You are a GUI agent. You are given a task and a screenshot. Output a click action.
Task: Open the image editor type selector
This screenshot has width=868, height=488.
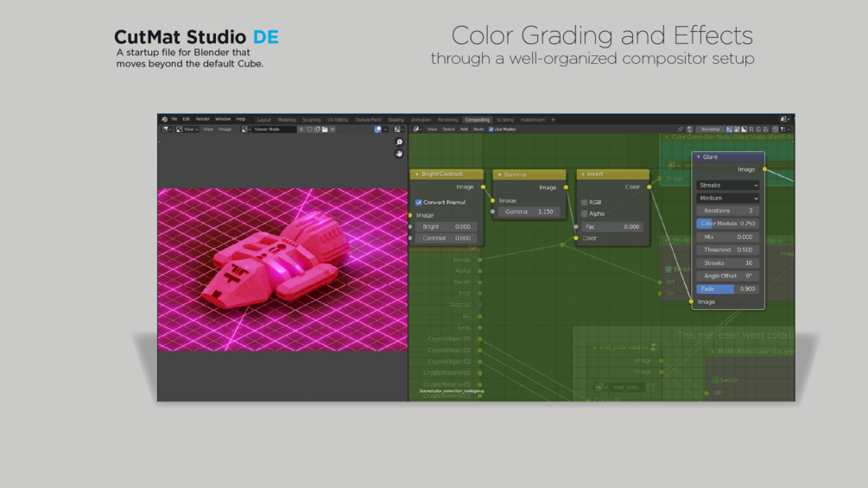(x=167, y=130)
